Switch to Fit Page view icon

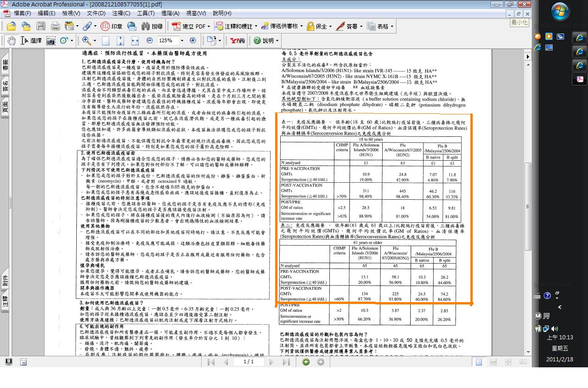(120, 40)
